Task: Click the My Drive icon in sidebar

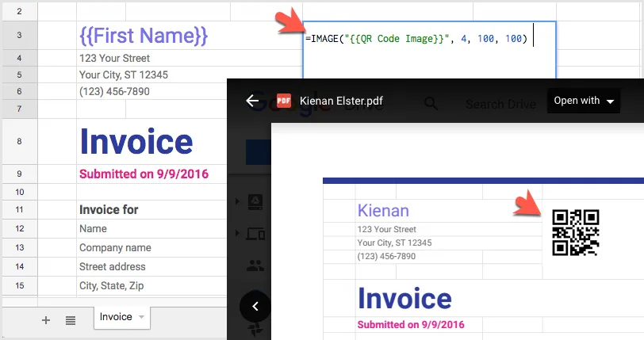Action: click(255, 202)
